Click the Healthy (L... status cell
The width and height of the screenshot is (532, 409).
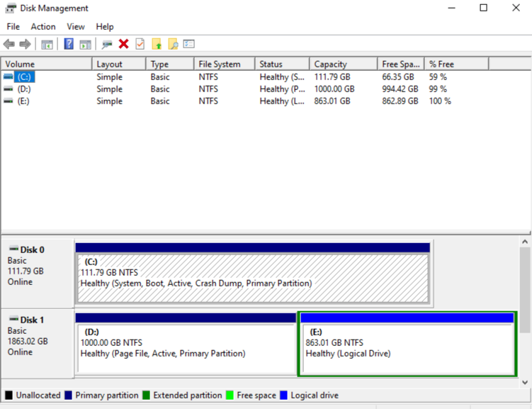click(x=282, y=101)
